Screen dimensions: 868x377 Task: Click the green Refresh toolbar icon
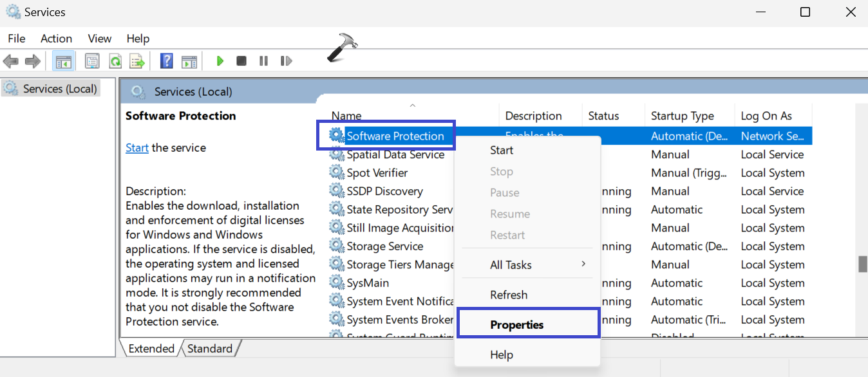click(x=115, y=61)
